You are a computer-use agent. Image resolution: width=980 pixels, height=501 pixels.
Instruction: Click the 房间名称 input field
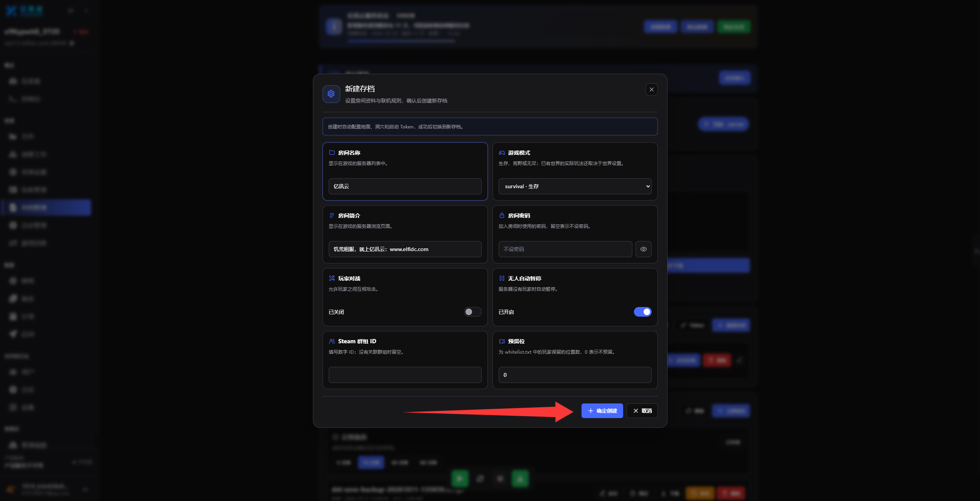coord(405,186)
